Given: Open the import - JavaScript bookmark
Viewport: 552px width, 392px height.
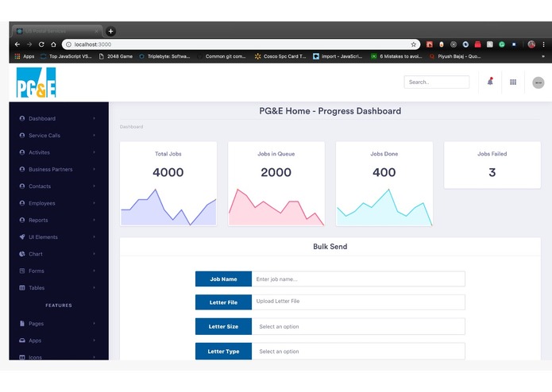Looking at the screenshot, I should [x=338, y=56].
